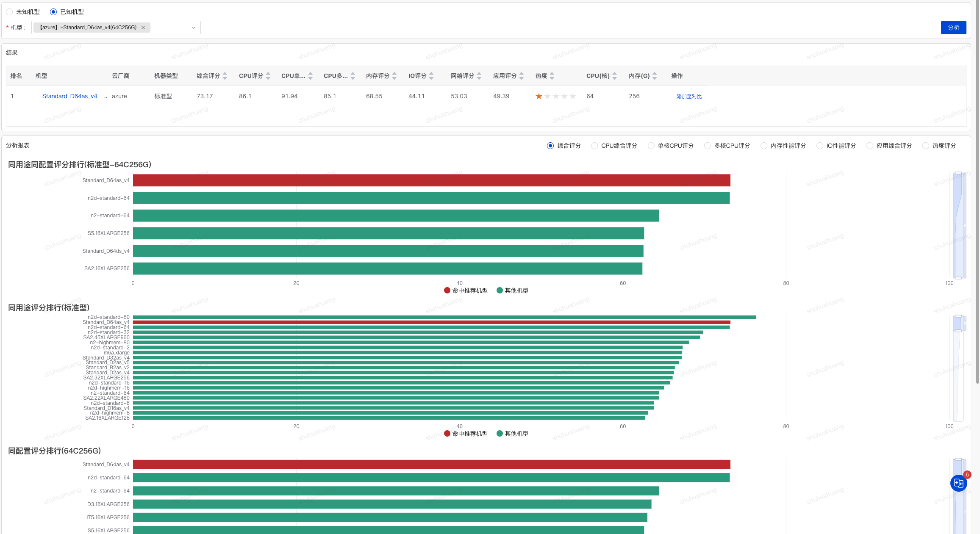The image size is (980, 534).
Task: Click IO评分 sort icon
Action: coord(431,76)
